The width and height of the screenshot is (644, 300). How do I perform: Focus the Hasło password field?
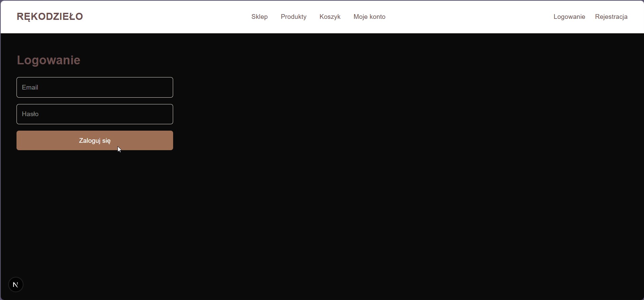tap(95, 114)
